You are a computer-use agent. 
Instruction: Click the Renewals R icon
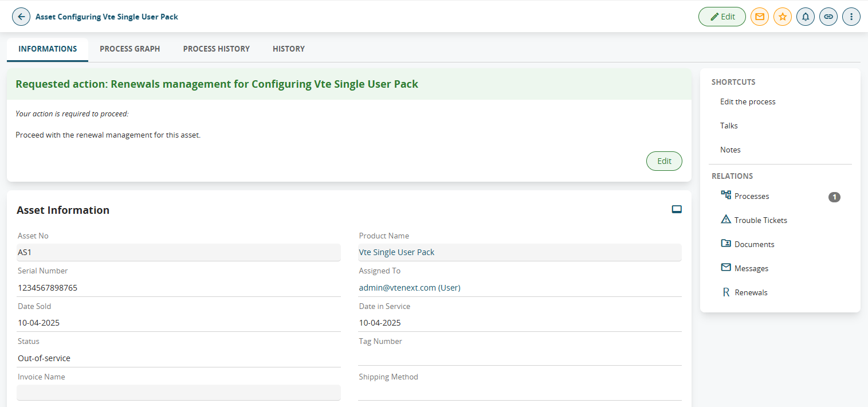pyautogui.click(x=726, y=292)
